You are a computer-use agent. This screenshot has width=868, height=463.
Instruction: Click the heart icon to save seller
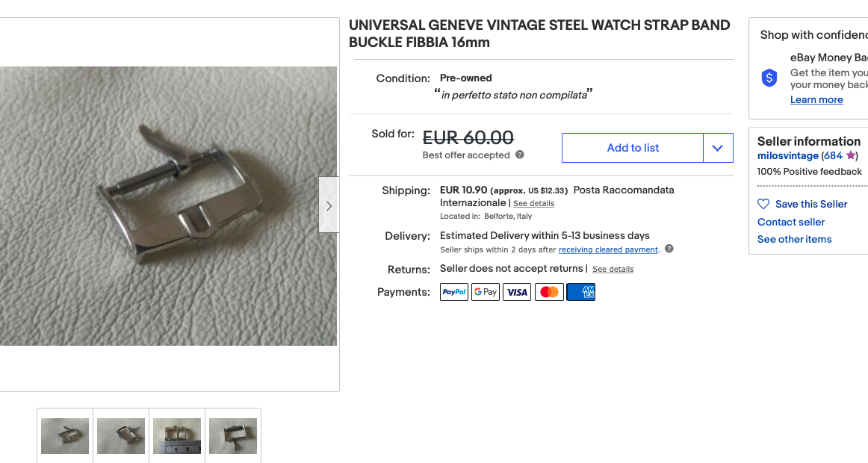[763, 204]
